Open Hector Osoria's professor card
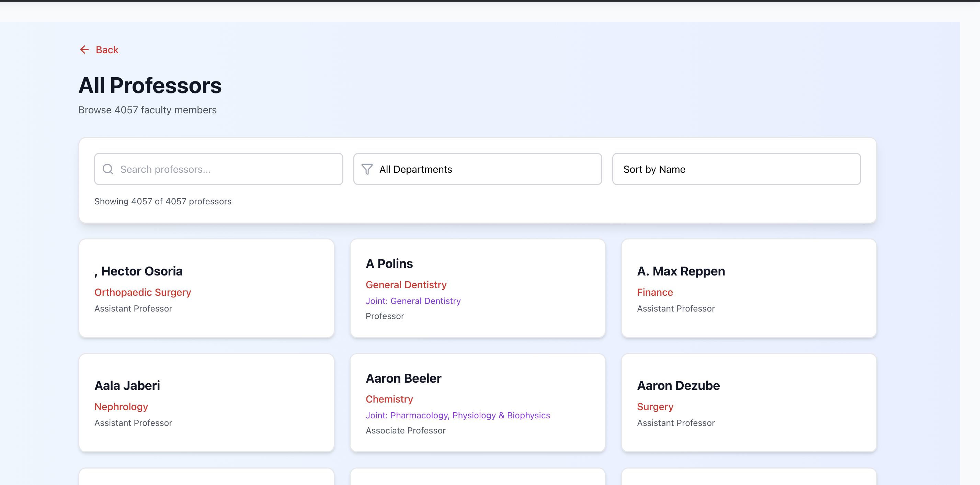This screenshot has width=980, height=485. coord(206,288)
